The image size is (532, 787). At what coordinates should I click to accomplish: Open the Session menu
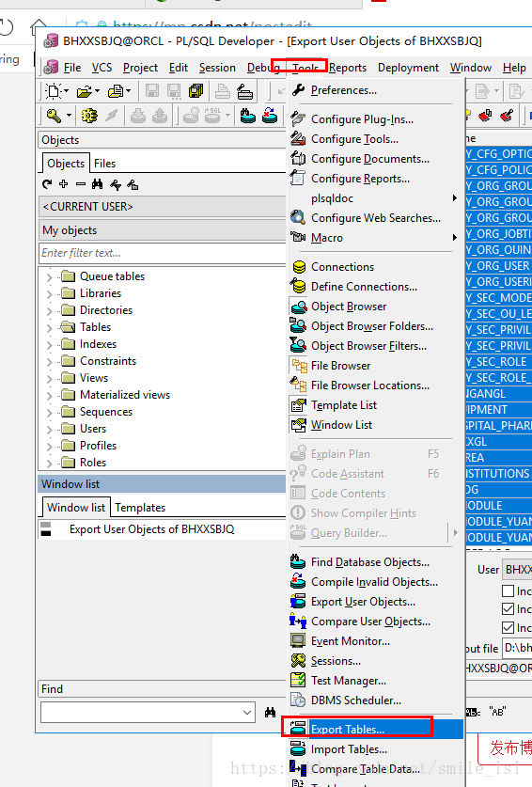tap(217, 68)
